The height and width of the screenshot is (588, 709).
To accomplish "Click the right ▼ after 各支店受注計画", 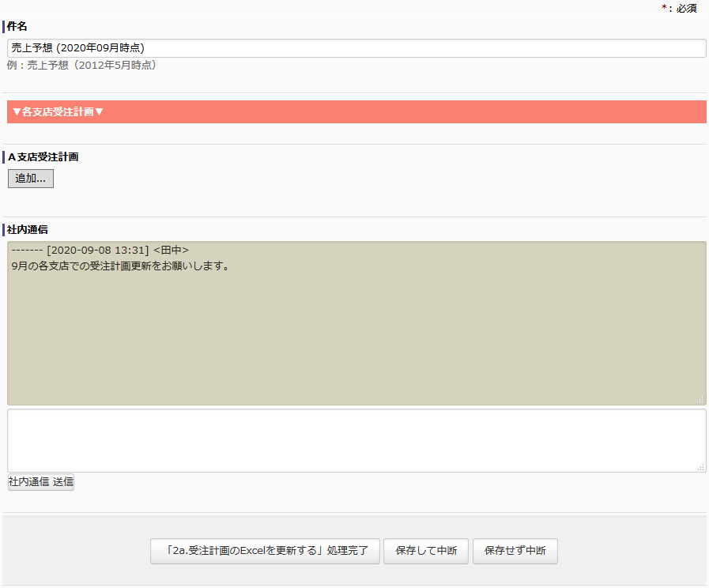I will [x=100, y=112].
